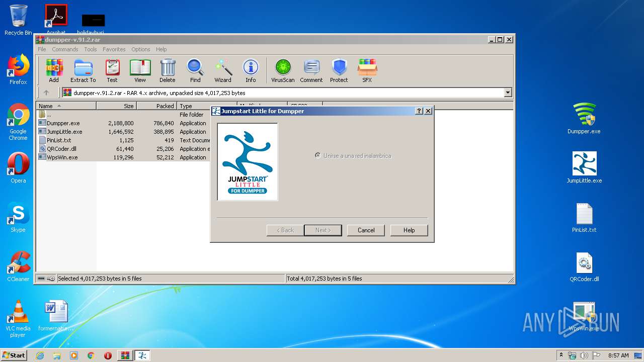Click the Info toolbar icon
This screenshot has height=362, width=644.
click(x=251, y=70)
